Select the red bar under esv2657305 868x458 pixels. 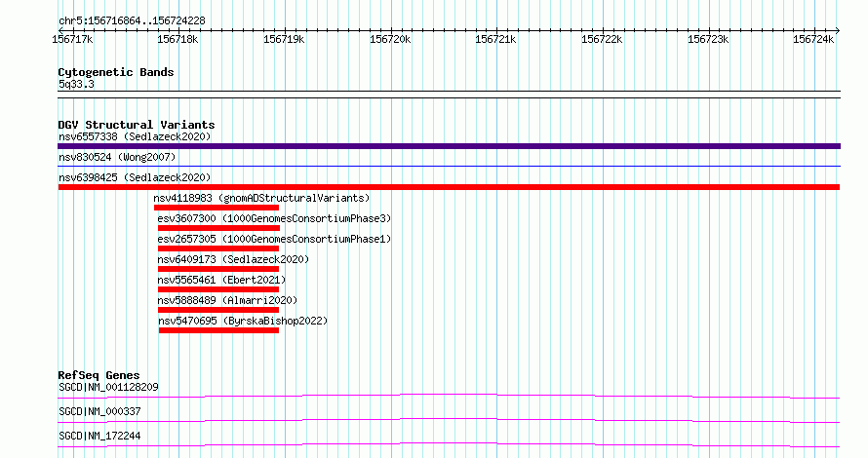tap(218, 248)
